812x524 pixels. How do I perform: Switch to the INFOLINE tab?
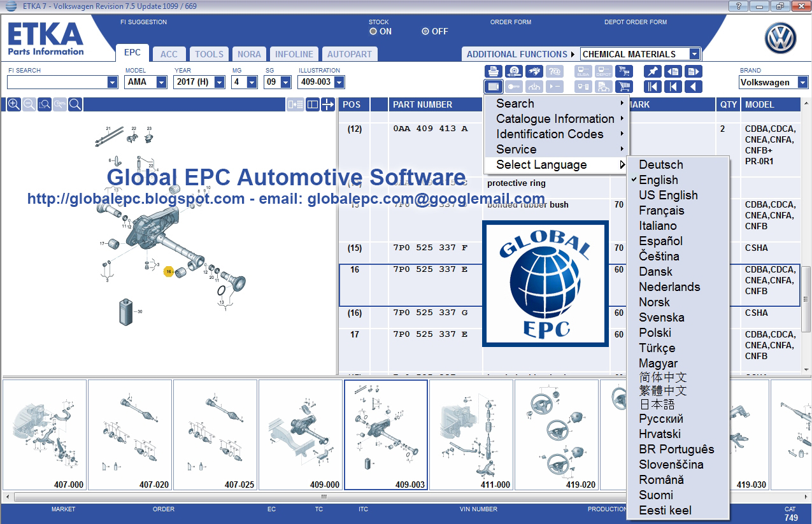(294, 54)
